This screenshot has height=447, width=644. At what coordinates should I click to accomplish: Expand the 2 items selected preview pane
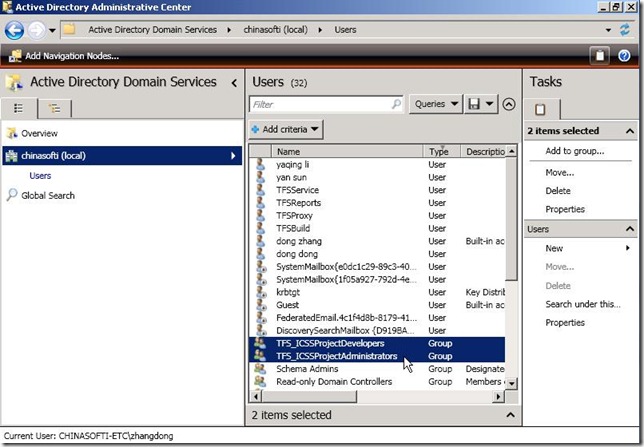510,415
